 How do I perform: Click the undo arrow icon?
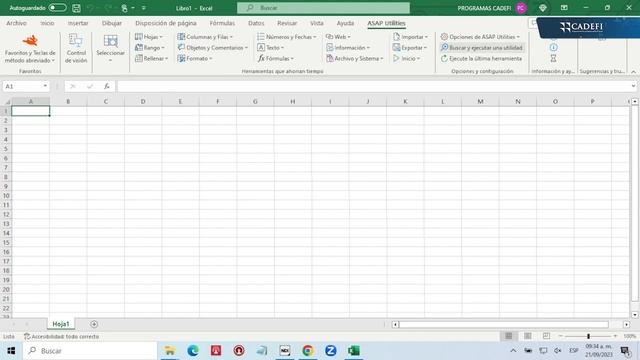91,8
